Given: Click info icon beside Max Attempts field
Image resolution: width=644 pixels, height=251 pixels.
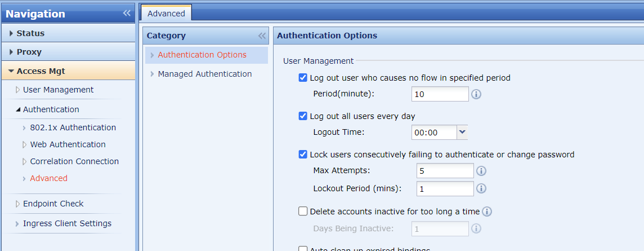Looking at the screenshot, I should pos(482,171).
